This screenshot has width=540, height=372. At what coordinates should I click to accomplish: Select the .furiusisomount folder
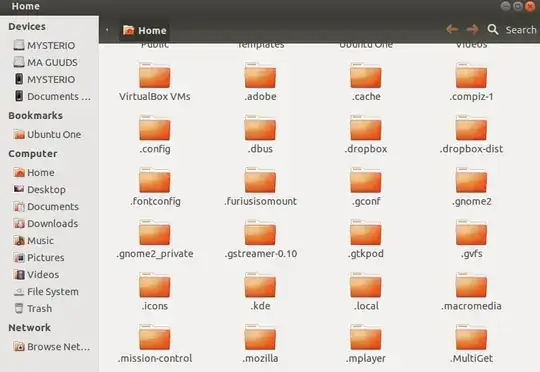point(260,187)
